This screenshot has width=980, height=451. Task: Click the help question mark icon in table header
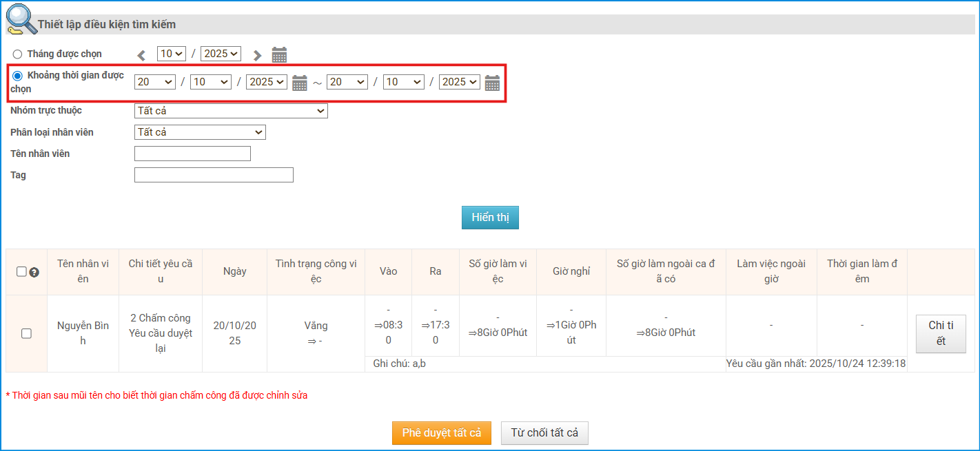coord(34,272)
